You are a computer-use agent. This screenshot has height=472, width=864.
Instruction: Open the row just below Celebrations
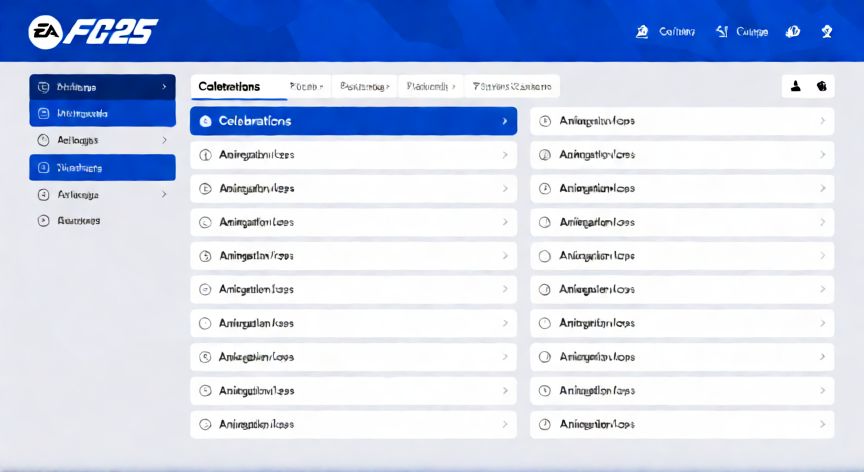click(354, 155)
